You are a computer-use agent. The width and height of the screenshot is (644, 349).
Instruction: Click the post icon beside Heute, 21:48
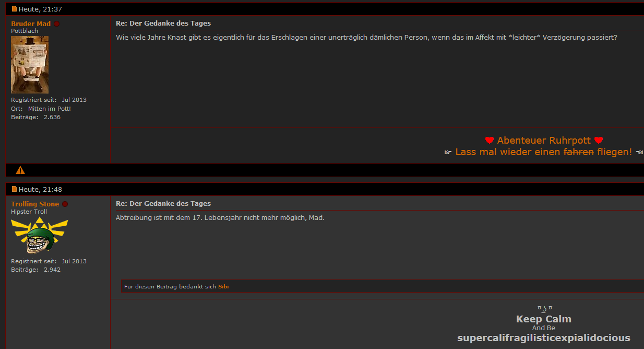coord(15,189)
